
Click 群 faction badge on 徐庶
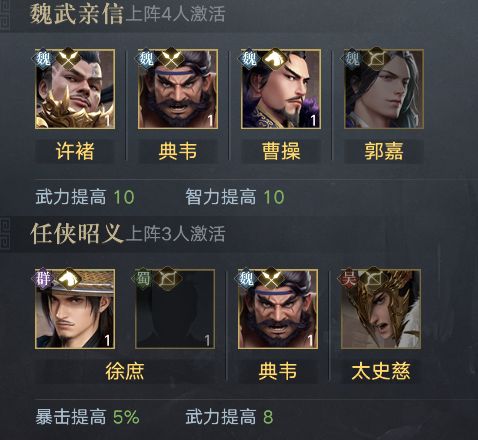(x=43, y=278)
